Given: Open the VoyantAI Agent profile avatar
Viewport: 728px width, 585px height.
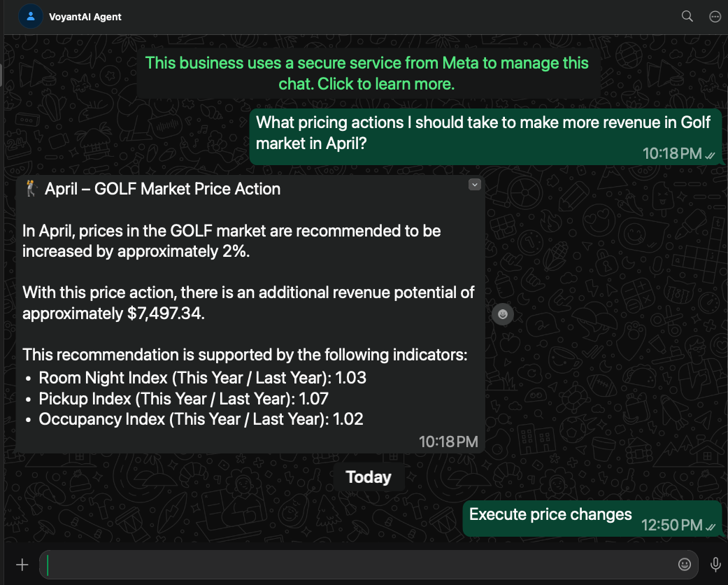Looking at the screenshot, I should pos(30,17).
